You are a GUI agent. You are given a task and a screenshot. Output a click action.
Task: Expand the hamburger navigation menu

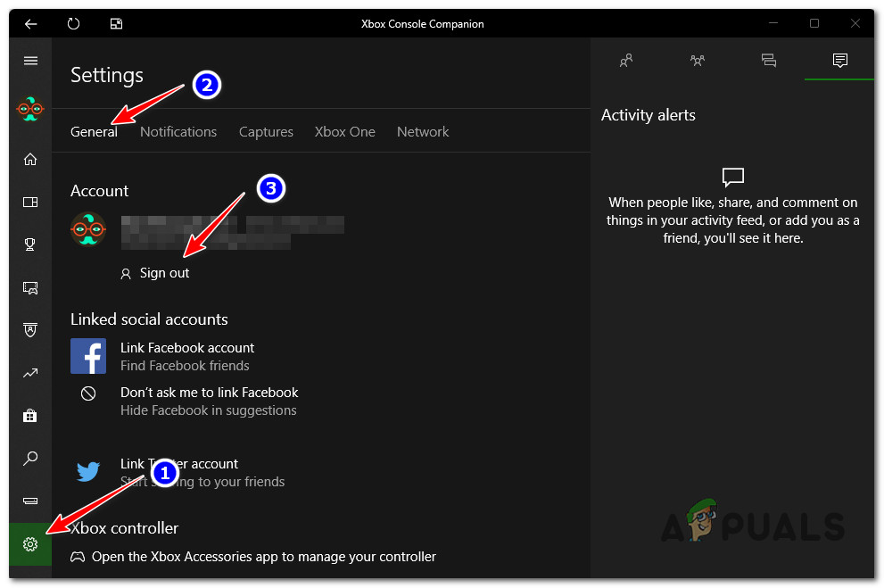pyautogui.click(x=30, y=61)
